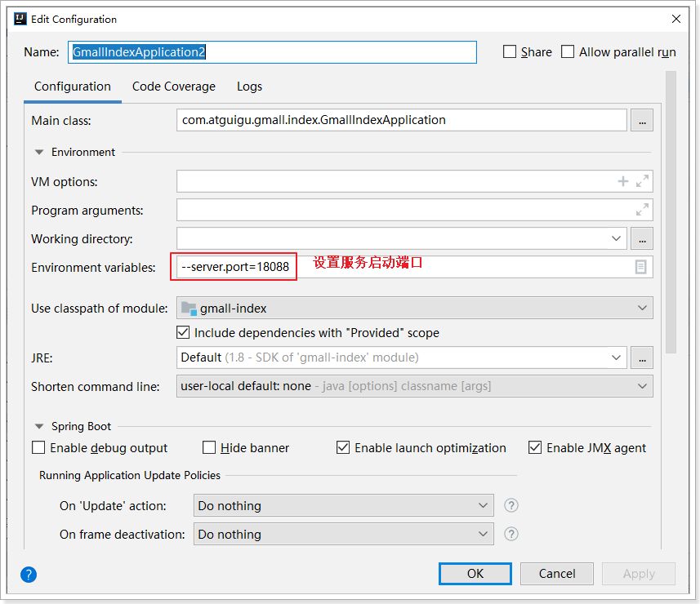Open help for On frame deactivation

(511, 534)
